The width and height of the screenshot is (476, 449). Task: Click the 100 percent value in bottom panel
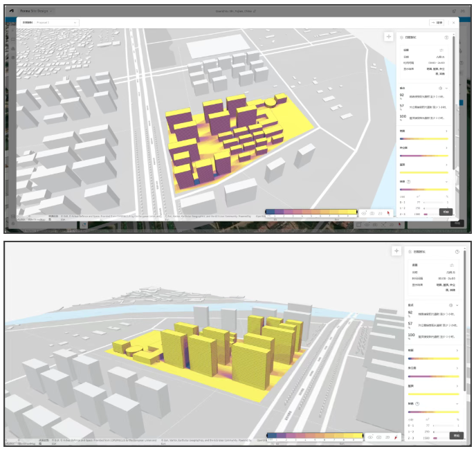click(412, 335)
